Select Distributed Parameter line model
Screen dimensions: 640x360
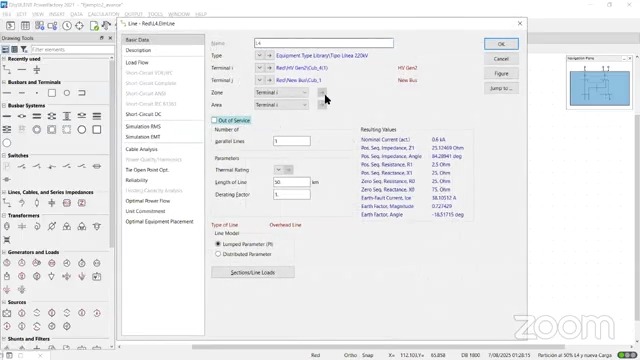click(218, 254)
